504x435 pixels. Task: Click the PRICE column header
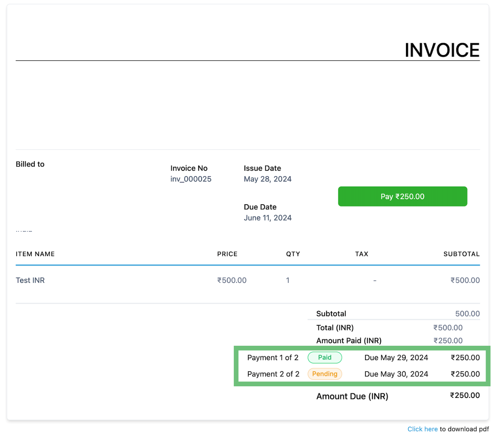pyautogui.click(x=227, y=254)
